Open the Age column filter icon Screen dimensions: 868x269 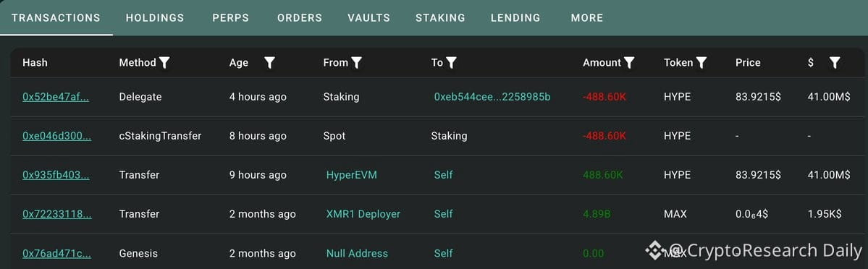click(x=269, y=62)
